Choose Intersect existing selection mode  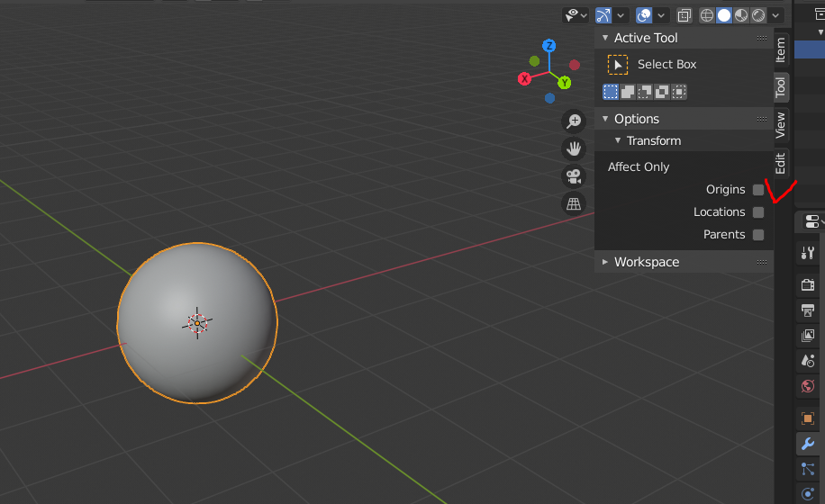coord(679,92)
